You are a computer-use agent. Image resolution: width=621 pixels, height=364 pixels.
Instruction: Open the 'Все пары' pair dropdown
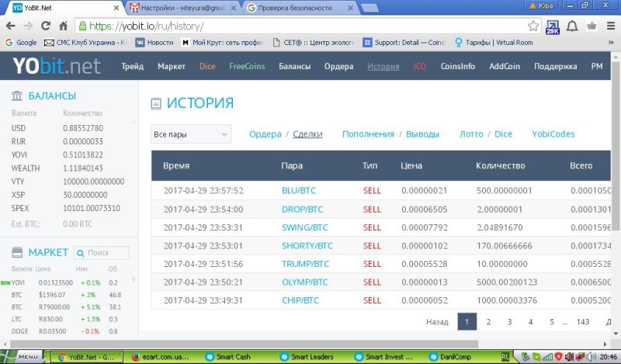pos(191,134)
